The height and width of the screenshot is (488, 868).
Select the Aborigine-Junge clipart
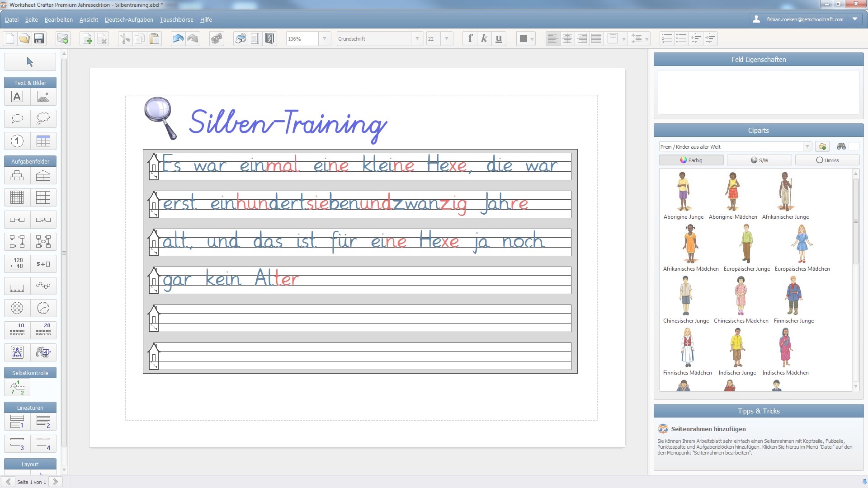click(x=683, y=196)
